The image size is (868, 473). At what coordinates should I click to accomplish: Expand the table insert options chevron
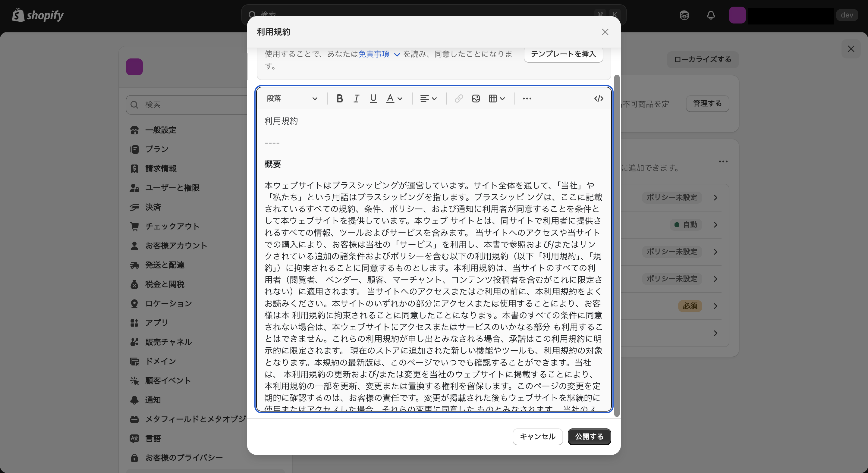[x=502, y=99]
